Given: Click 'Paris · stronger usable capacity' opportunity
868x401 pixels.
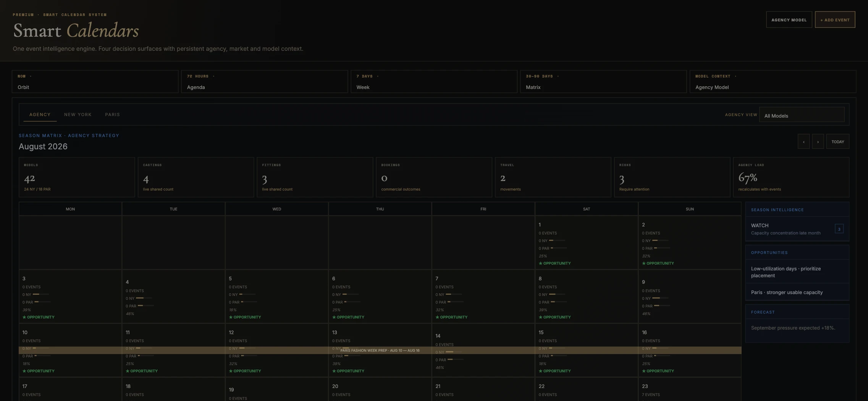Looking at the screenshot, I should pyautogui.click(x=797, y=292).
